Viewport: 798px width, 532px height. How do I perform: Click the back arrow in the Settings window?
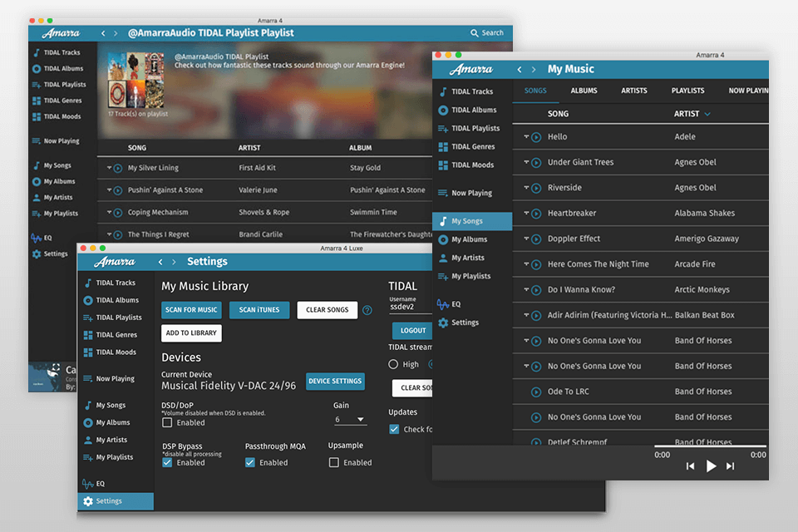point(160,262)
